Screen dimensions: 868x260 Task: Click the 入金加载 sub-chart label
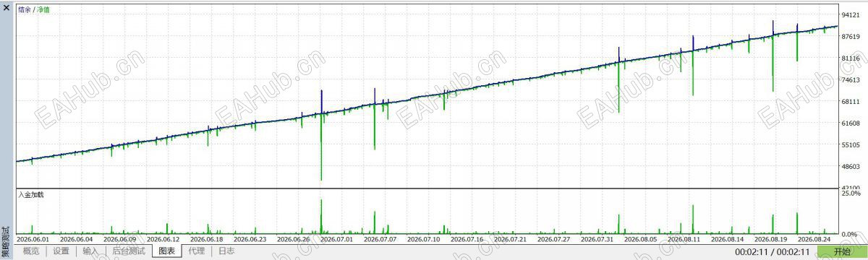(x=30, y=195)
